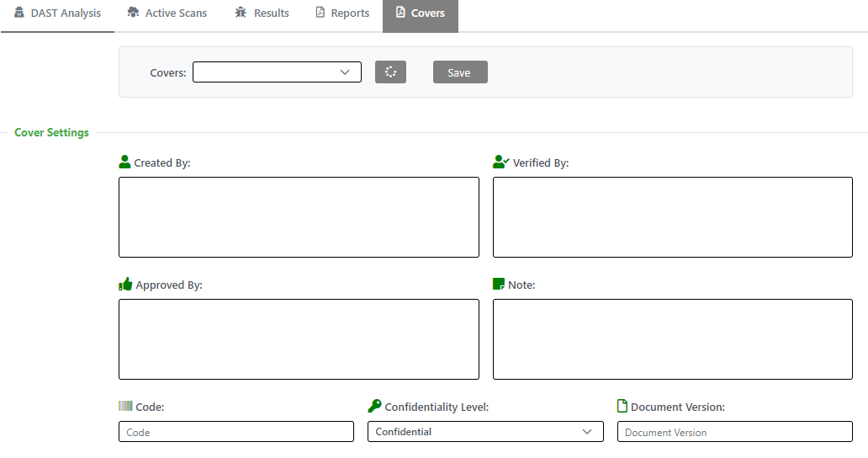Click the thumbs-up icon beside Approved By
868x458 pixels.
tap(125, 284)
